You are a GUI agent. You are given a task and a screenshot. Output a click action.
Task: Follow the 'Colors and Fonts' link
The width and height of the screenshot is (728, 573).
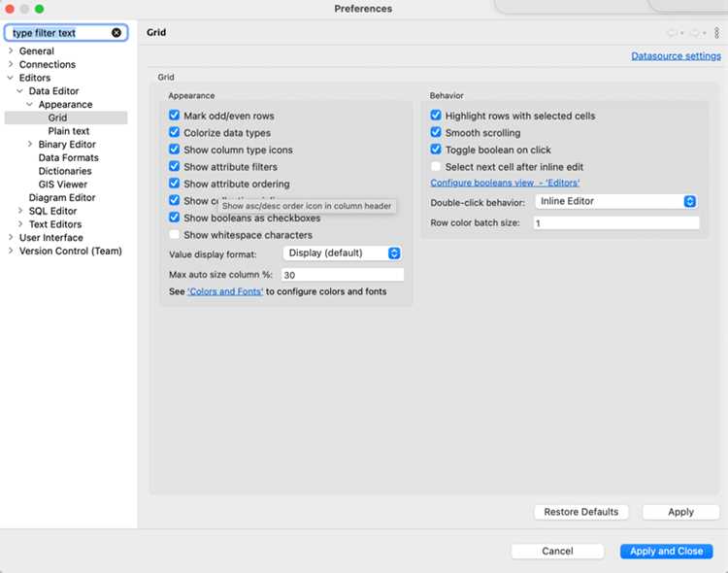click(x=225, y=291)
